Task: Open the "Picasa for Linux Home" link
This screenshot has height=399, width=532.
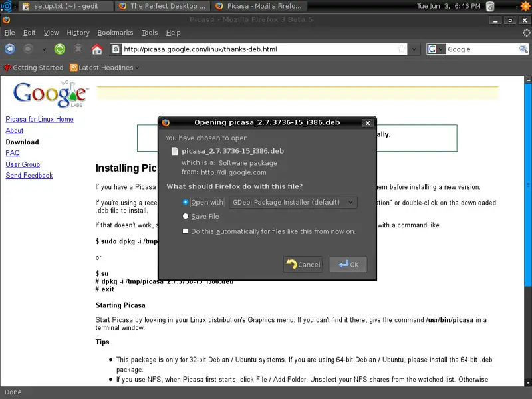Action: click(39, 119)
